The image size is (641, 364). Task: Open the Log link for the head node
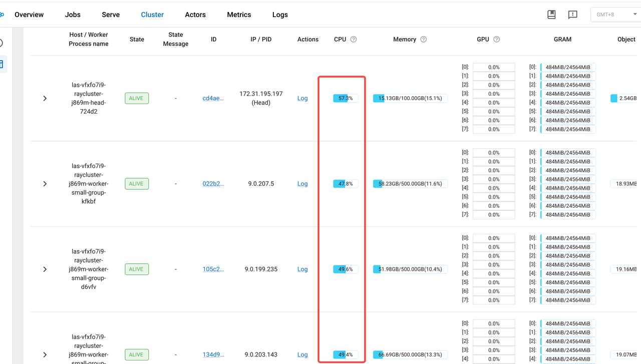click(x=302, y=98)
